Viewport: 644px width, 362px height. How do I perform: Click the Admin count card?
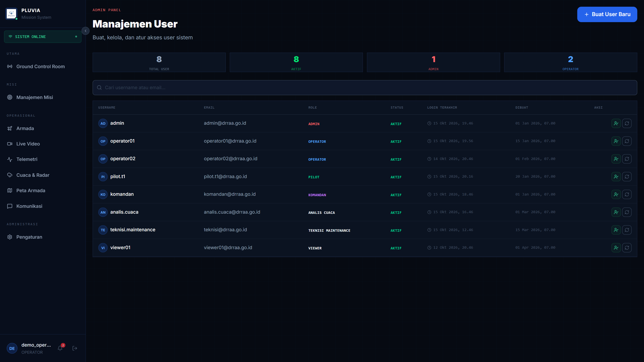433,62
